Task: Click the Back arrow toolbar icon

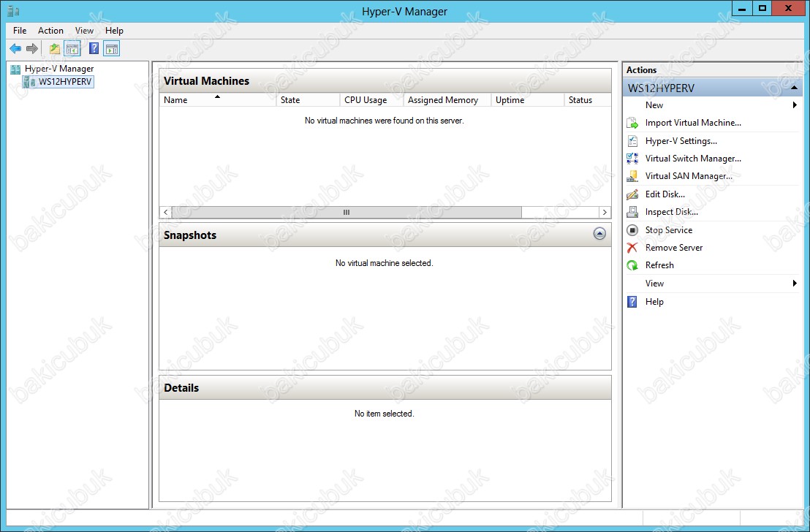Action: click(x=15, y=49)
